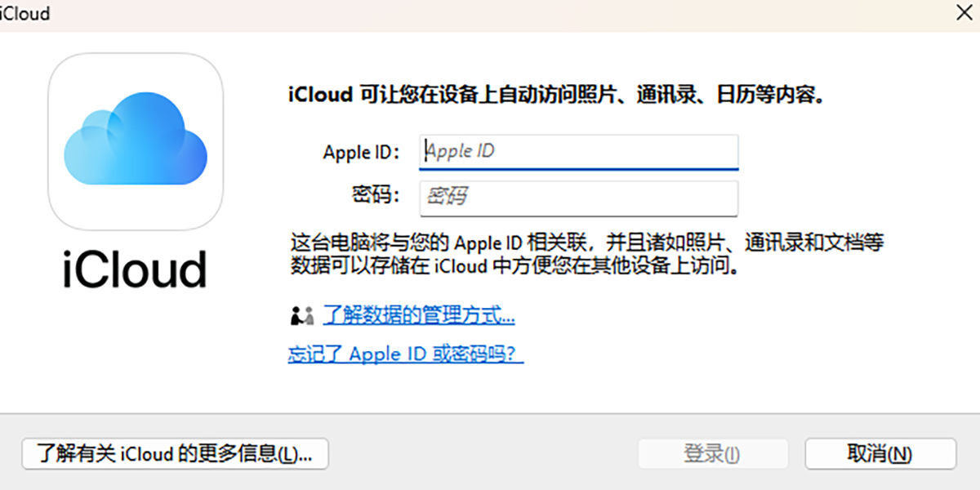Click the privacy handshake icon beside data link
The height and width of the screenshot is (490, 980).
tap(301, 315)
